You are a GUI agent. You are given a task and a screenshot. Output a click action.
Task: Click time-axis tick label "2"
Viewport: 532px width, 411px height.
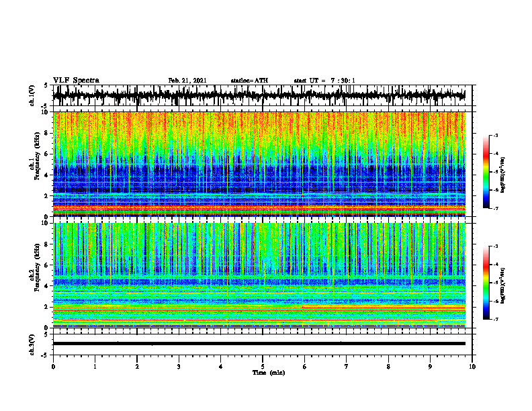coord(137,367)
